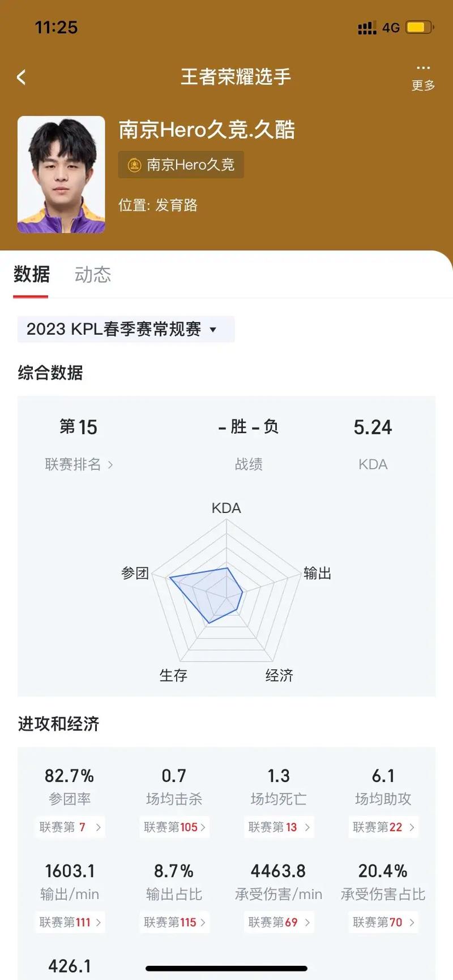The width and height of the screenshot is (453, 980).
Task: Tap the 场均死亡 league rank 13 chevron
Action: (x=307, y=827)
